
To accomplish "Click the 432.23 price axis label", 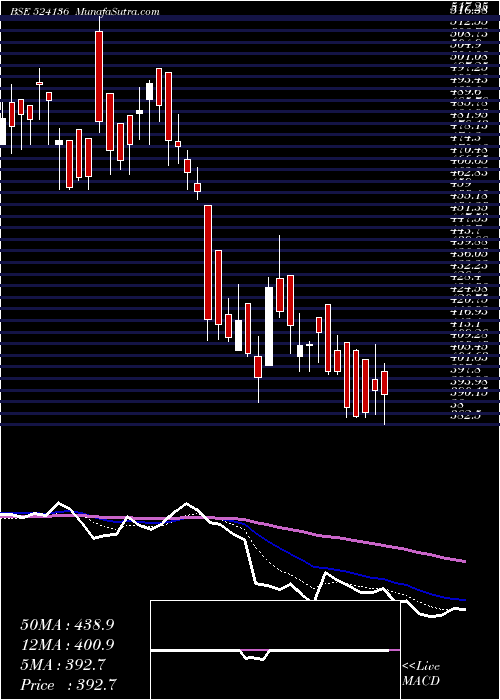I will (x=470, y=265).
